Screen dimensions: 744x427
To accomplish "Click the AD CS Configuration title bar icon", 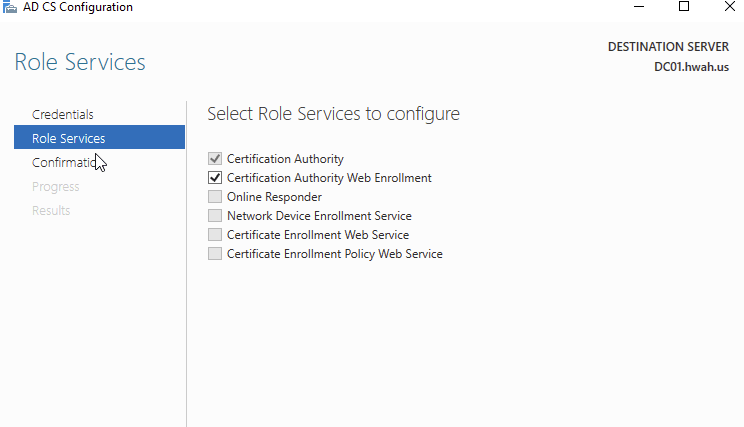I will click(x=8, y=7).
